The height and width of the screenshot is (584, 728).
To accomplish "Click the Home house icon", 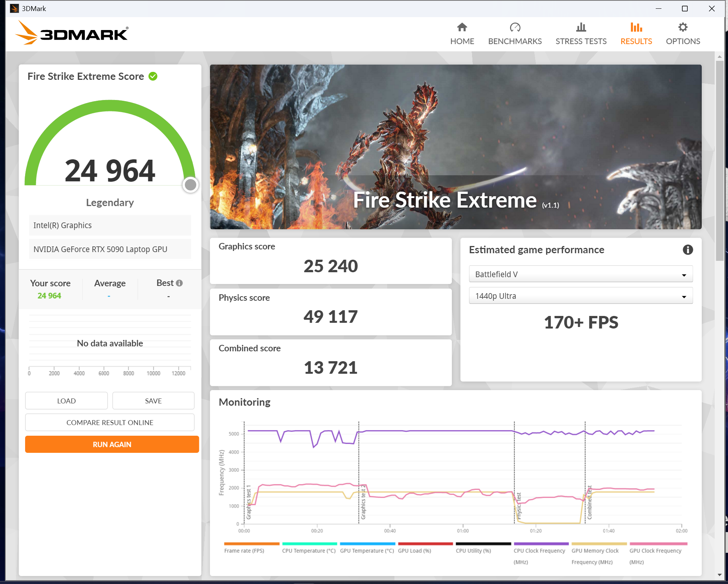I will tap(462, 27).
